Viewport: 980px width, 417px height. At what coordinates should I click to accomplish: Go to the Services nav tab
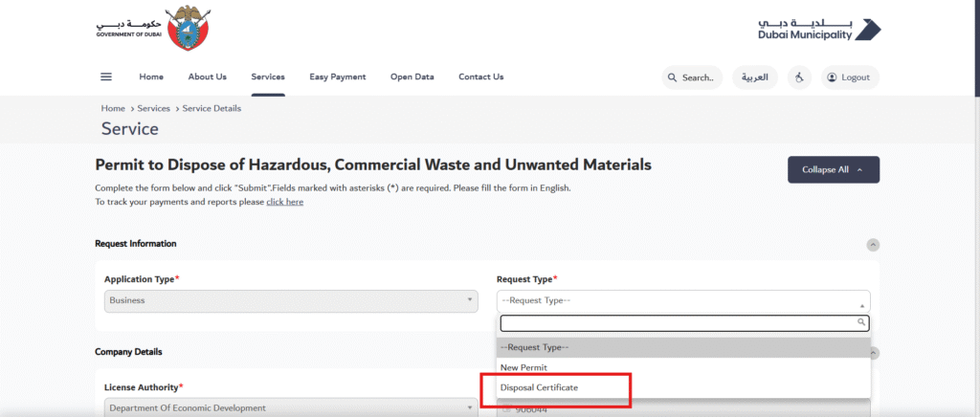click(268, 77)
